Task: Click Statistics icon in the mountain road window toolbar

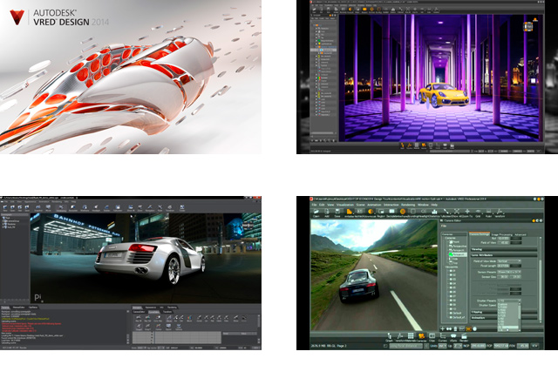Action: click(x=434, y=212)
